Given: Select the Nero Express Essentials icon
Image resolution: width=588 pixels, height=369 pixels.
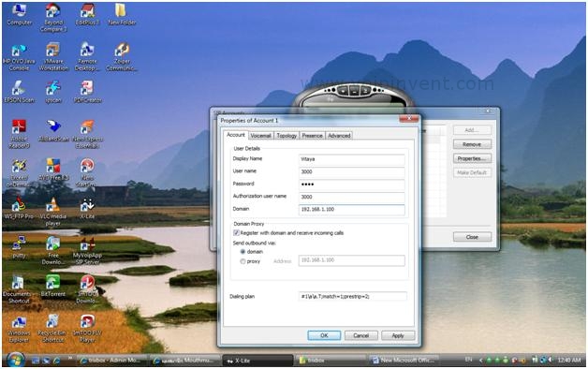Looking at the screenshot, I should [x=87, y=134].
